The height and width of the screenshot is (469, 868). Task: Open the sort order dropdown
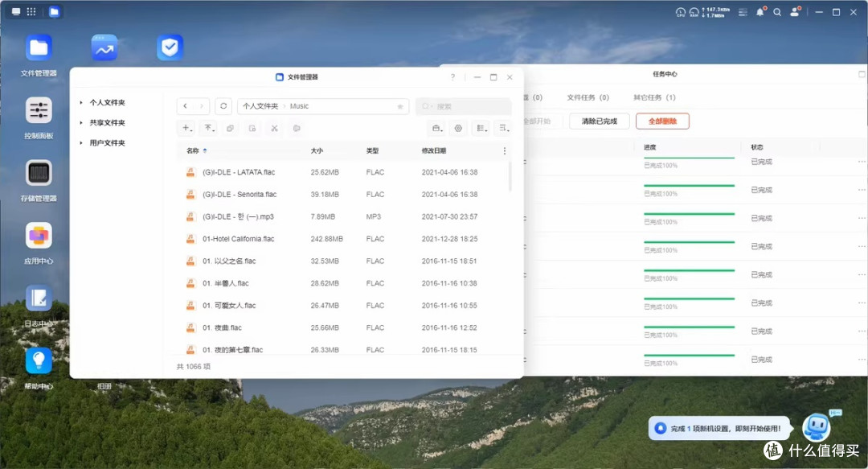point(503,128)
